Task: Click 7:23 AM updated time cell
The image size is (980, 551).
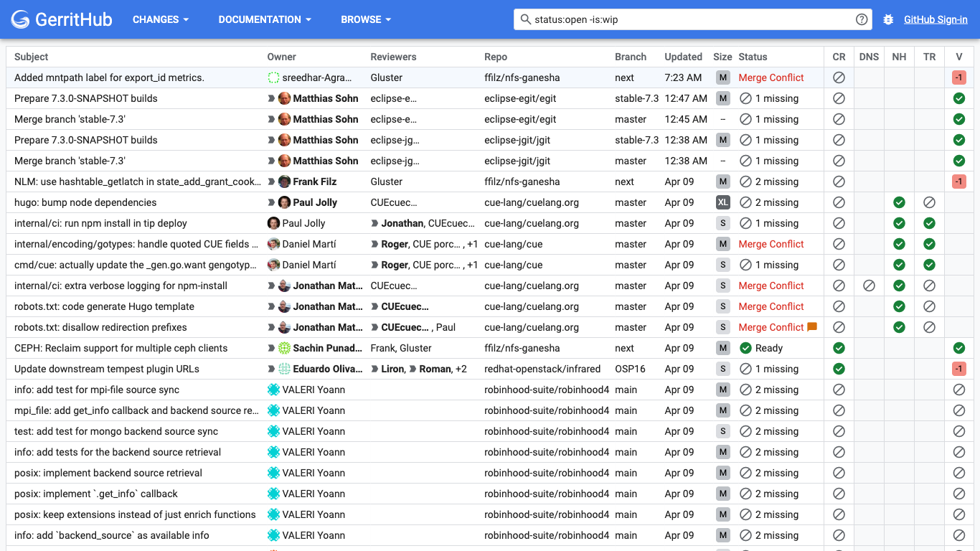Action: tap(683, 77)
